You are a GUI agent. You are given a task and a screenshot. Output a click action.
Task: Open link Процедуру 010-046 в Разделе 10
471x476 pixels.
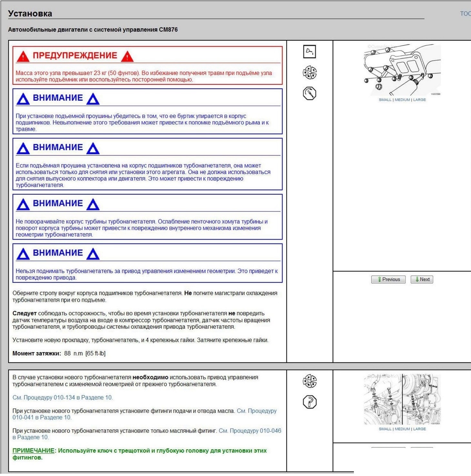pos(147,434)
